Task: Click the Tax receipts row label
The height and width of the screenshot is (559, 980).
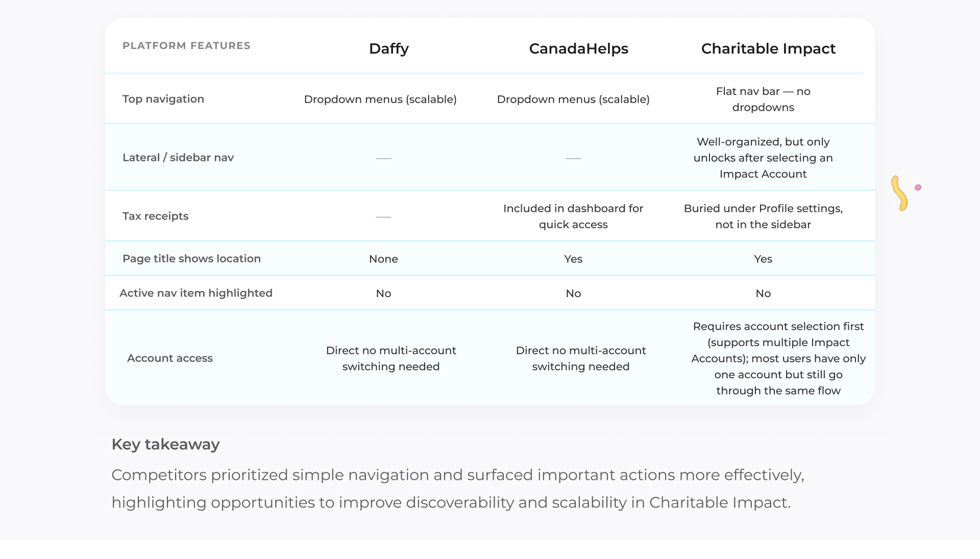Action: point(156,216)
